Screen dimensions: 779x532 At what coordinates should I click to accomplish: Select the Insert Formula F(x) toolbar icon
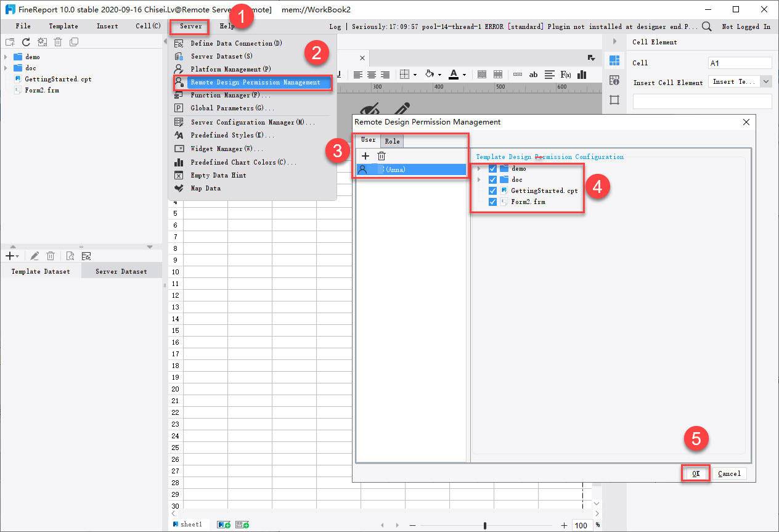pos(565,75)
